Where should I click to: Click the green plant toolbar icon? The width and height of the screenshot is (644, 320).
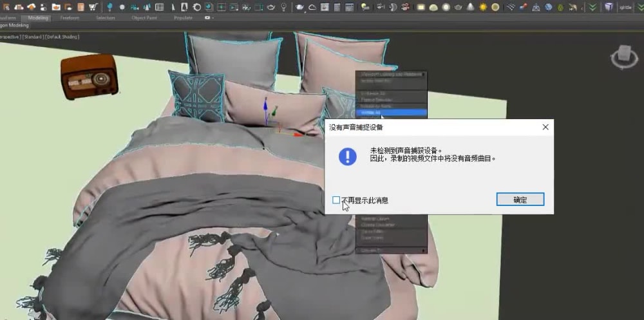pos(560,7)
